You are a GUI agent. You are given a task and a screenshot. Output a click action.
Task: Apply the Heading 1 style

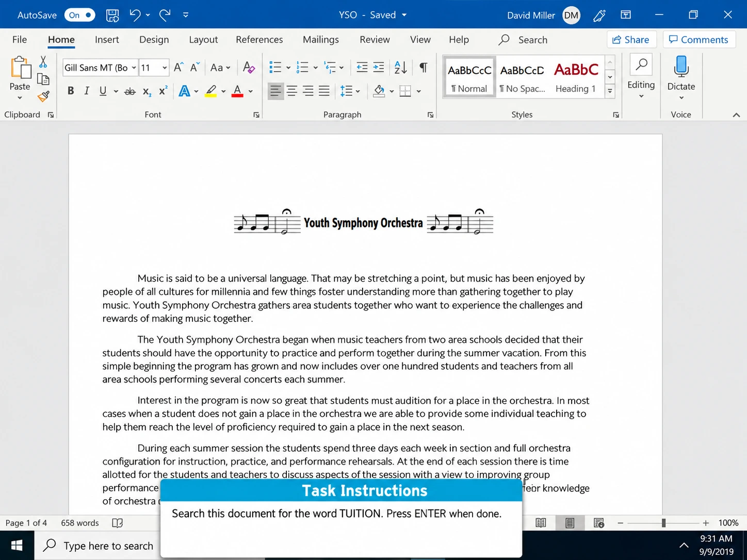pos(576,77)
